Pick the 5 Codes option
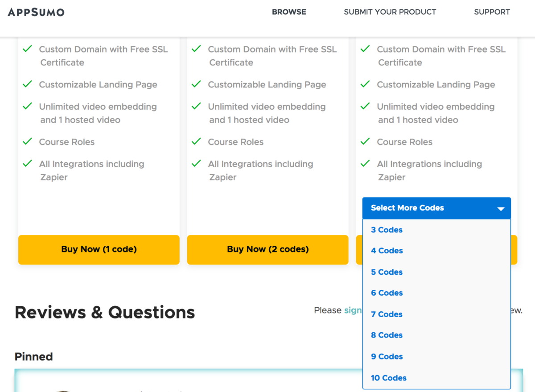Image resolution: width=535 pixels, height=392 pixels. [386, 272]
